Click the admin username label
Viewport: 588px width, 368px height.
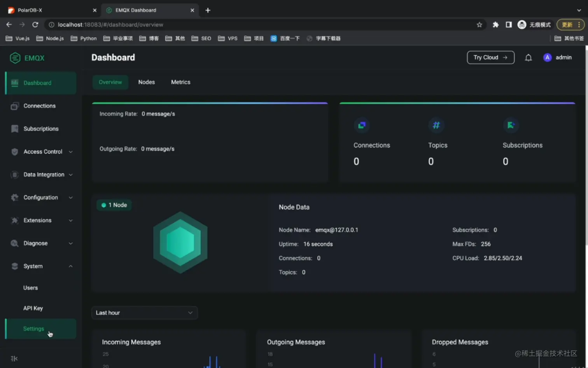tap(563, 58)
